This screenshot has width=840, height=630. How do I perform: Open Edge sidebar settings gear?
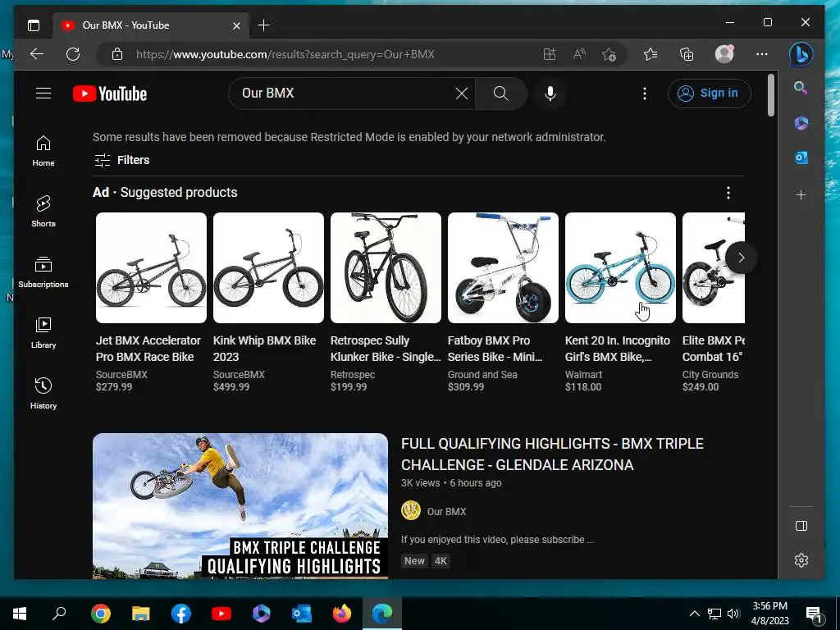(801, 560)
